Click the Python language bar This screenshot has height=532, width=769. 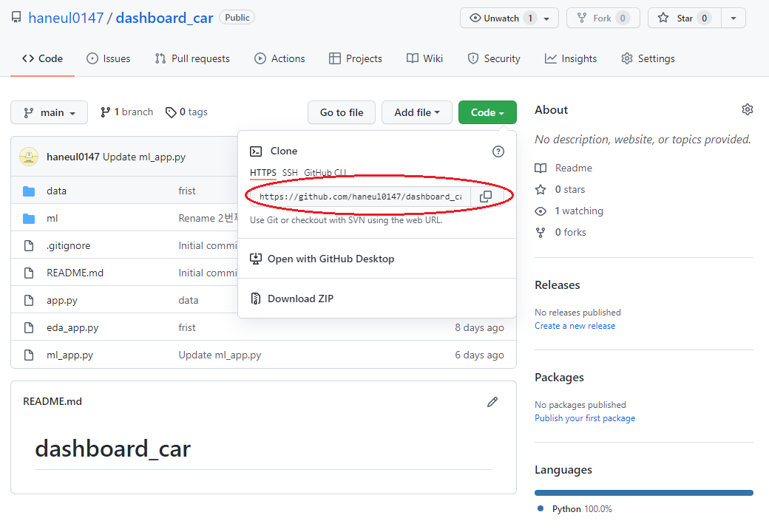(x=643, y=493)
